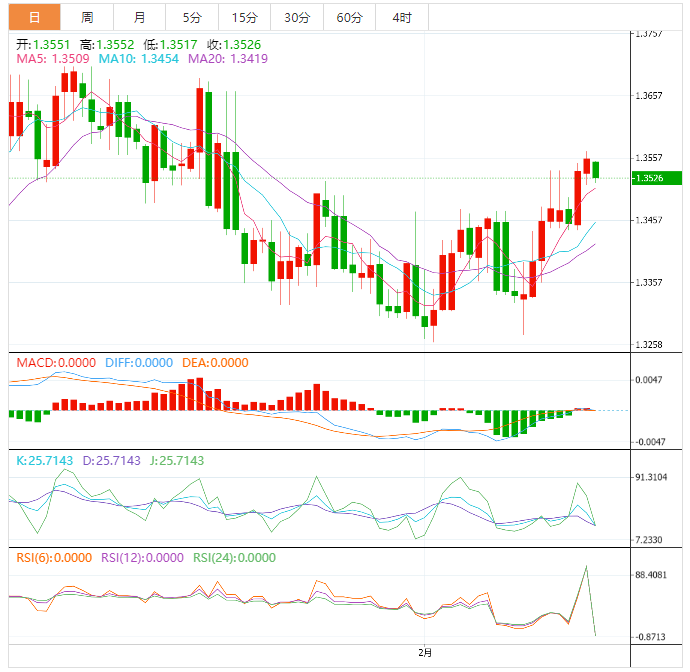Click the MACD:0.0000 indicator label
690x672 pixels.
(x=56, y=363)
